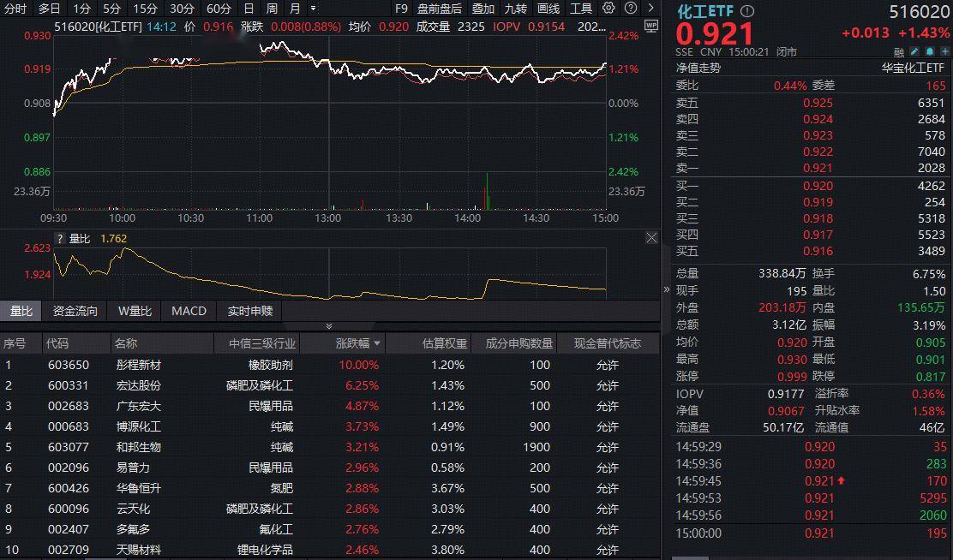Image resolution: width=953 pixels, height=560 pixels.
Task: Click the help question mark icon
Action: click(631, 9)
